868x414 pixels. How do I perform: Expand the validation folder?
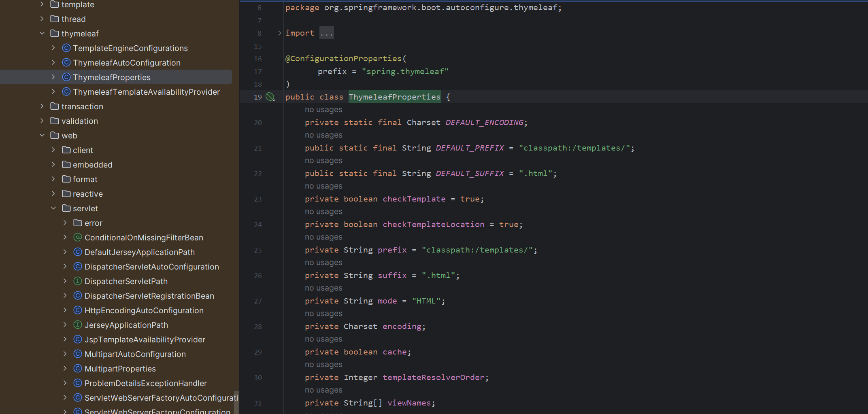(x=42, y=121)
